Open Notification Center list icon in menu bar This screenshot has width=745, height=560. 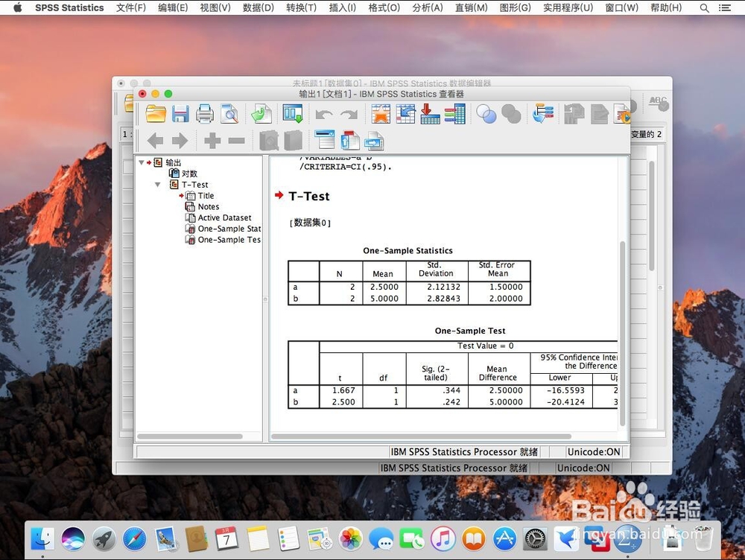725,7
